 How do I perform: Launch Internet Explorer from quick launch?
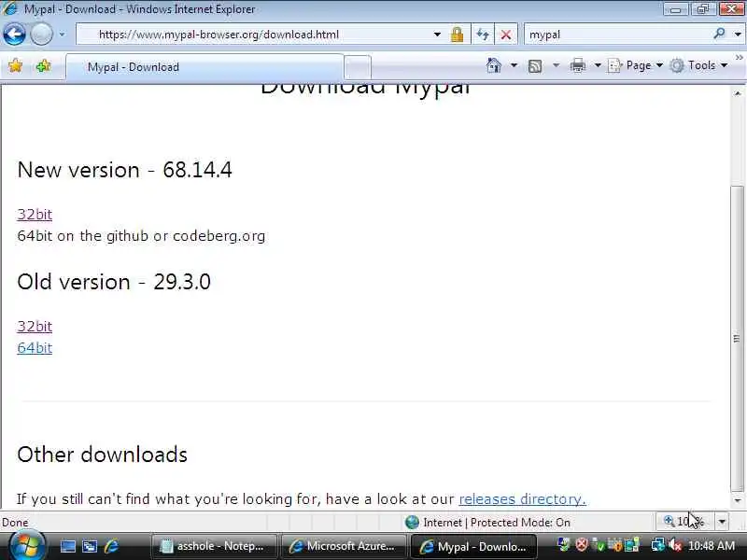(x=111, y=546)
